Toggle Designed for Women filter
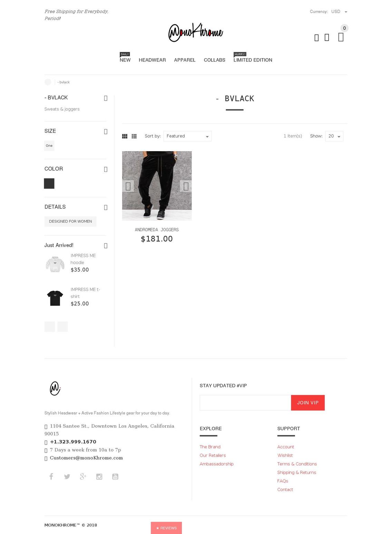392x534 pixels. [70, 222]
